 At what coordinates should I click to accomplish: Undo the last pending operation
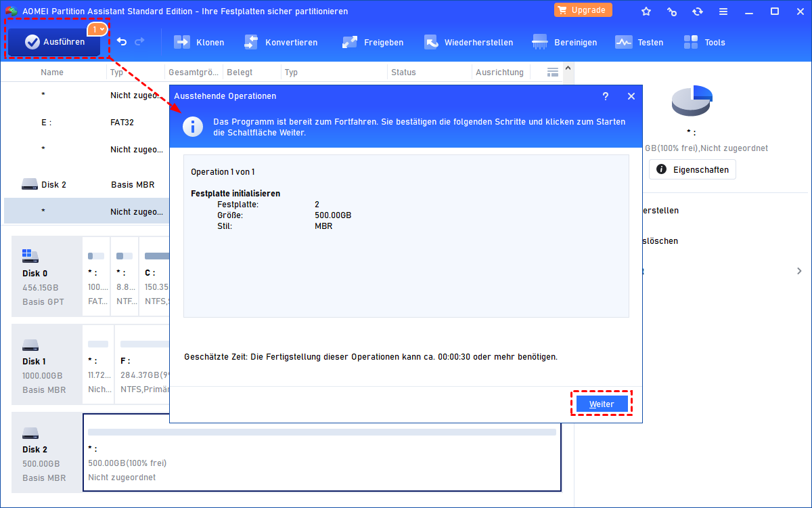122,42
